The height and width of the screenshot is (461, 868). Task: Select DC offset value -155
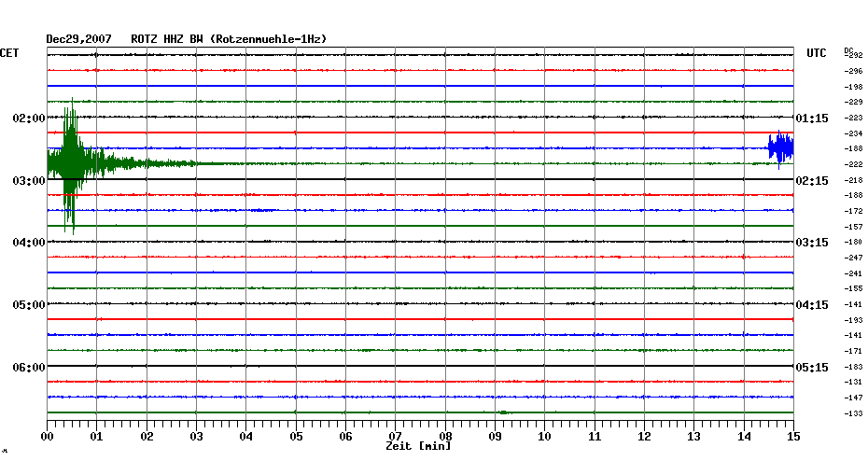(x=853, y=288)
